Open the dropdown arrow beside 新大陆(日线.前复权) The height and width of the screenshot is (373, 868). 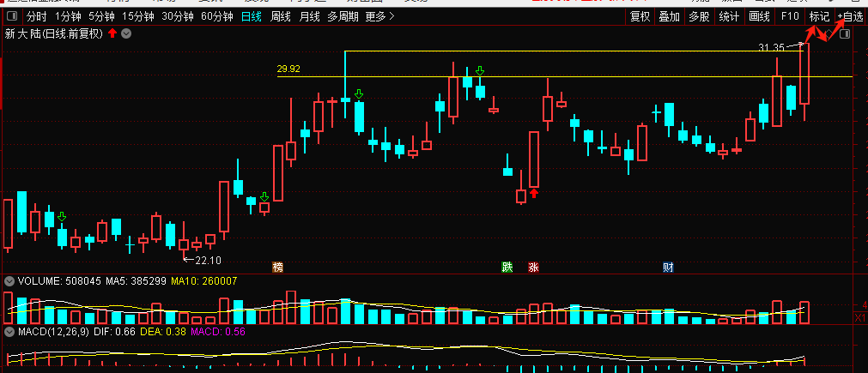click(x=126, y=33)
